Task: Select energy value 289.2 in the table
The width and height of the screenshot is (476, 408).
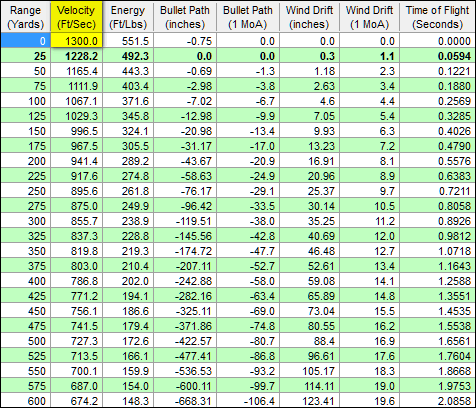Action: (128, 161)
